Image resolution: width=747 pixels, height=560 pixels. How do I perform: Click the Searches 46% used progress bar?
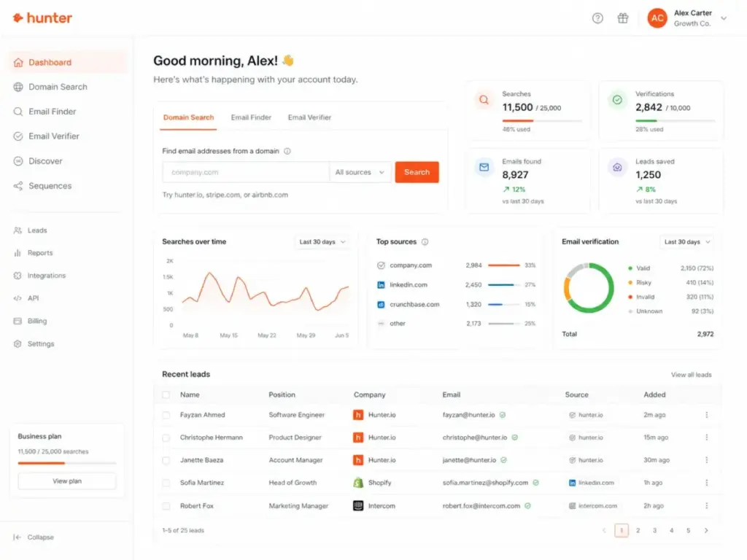pos(542,121)
